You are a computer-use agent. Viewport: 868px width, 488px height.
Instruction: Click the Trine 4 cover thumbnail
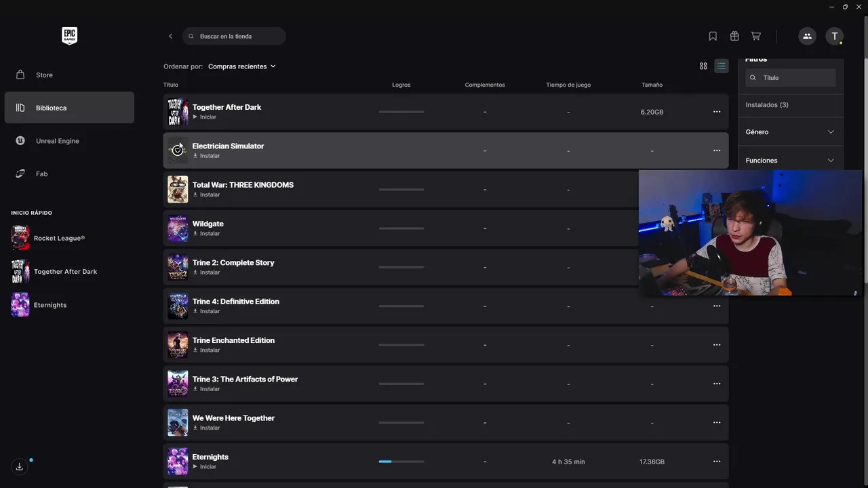click(178, 306)
